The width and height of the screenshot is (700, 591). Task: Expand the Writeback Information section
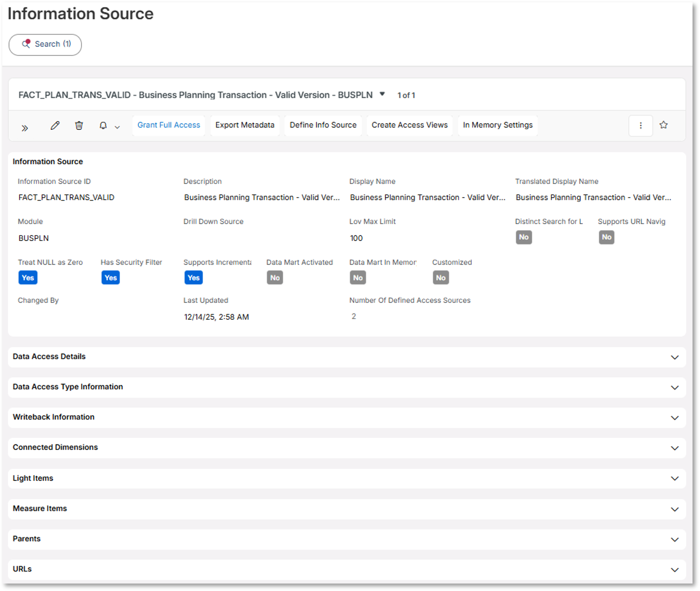347,417
